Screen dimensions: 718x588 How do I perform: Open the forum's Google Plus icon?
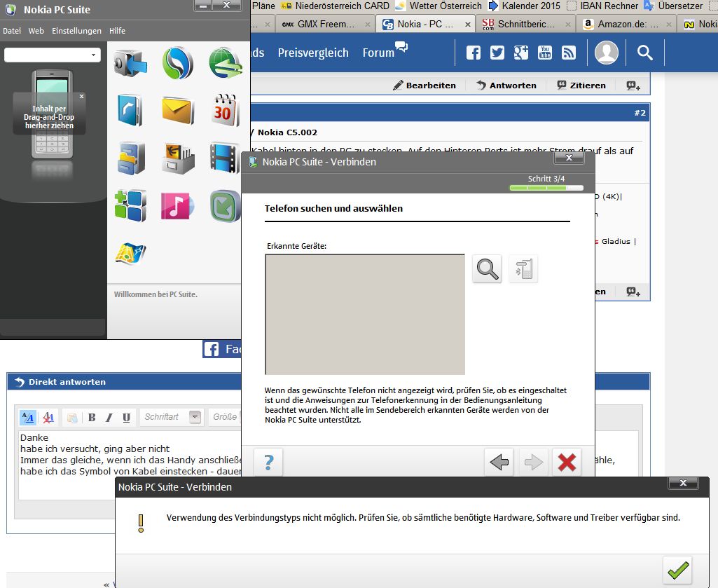tap(521, 53)
